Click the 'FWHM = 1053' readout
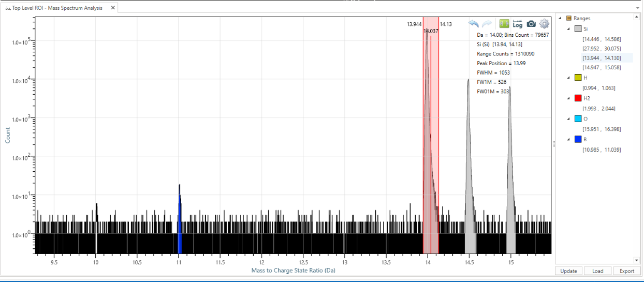The width and height of the screenshot is (644, 282). click(493, 72)
